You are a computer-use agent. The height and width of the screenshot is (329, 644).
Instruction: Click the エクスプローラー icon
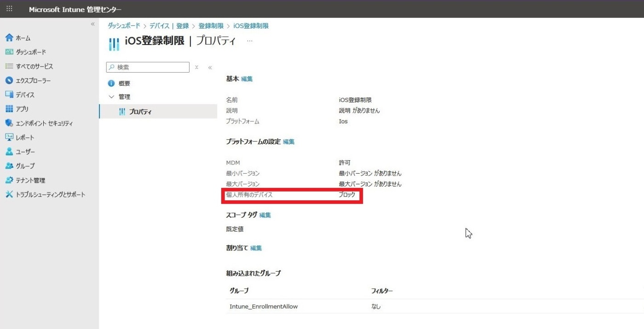coord(9,80)
